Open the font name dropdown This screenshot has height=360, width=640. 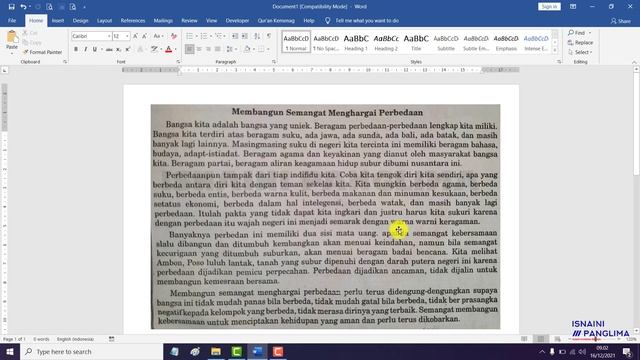(109, 36)
